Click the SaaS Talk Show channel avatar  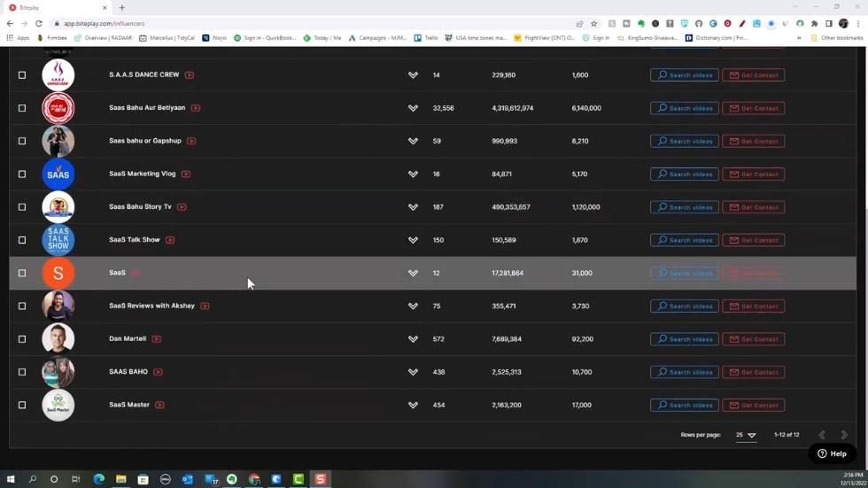58,240
